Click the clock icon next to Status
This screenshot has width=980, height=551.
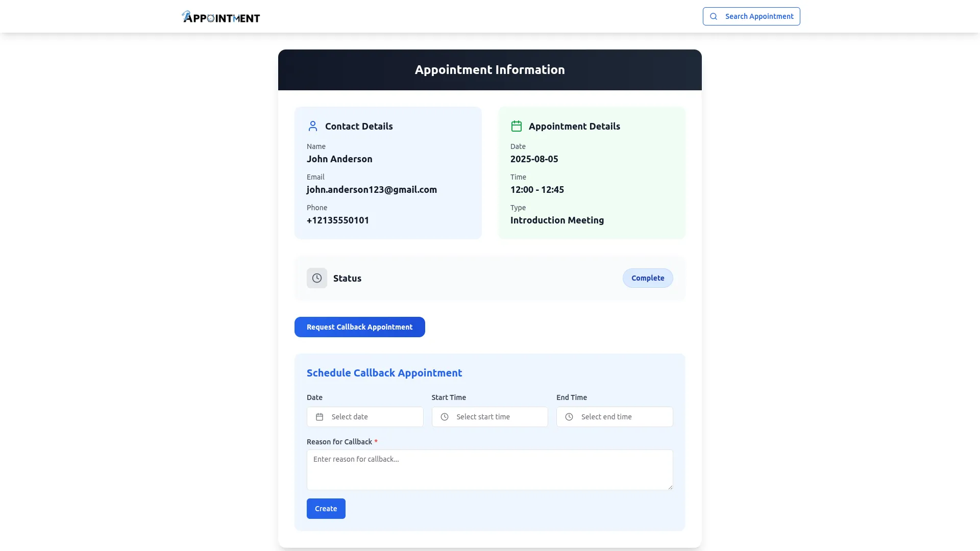click(x=317, y=278)
